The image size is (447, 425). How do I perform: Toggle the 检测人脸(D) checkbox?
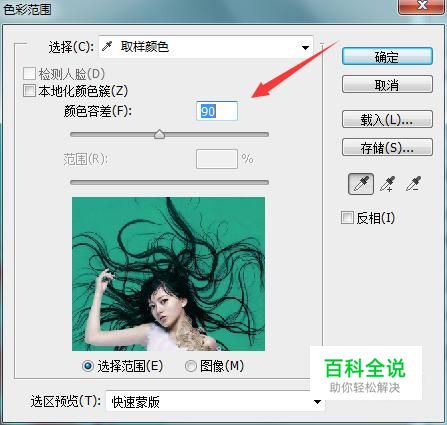(x=29, y=73)
